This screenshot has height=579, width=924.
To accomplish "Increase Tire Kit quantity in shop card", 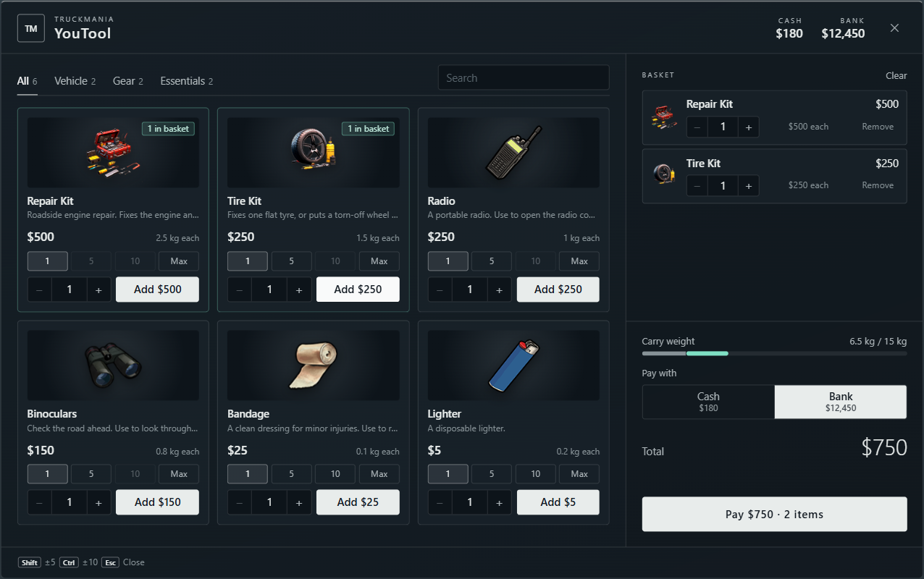I will tap(299, 289).
